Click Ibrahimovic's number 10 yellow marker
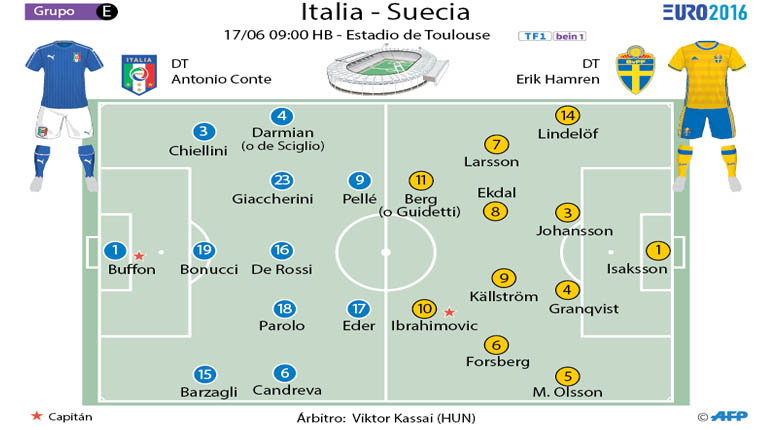 click(x=424, y=309)
